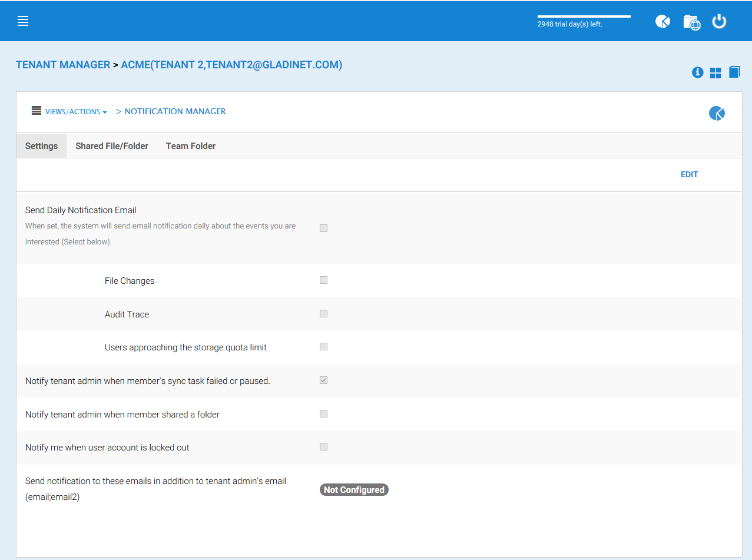Click the 'Audit Trace' label

coord(127,314)
